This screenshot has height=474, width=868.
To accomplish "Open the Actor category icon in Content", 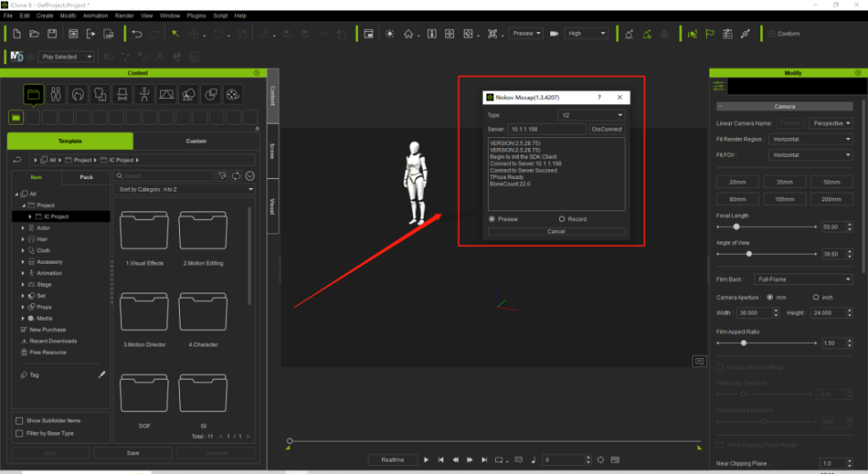I will (56, 94).
